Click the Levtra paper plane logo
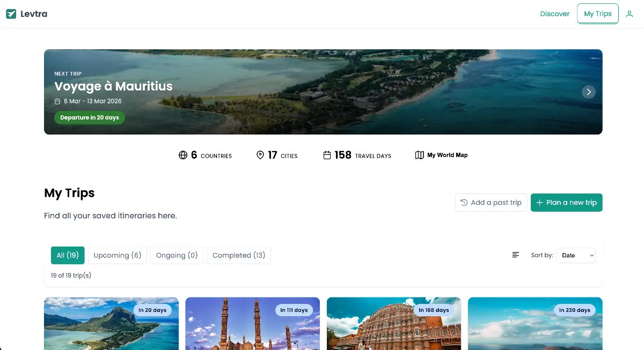 (11, 14)
